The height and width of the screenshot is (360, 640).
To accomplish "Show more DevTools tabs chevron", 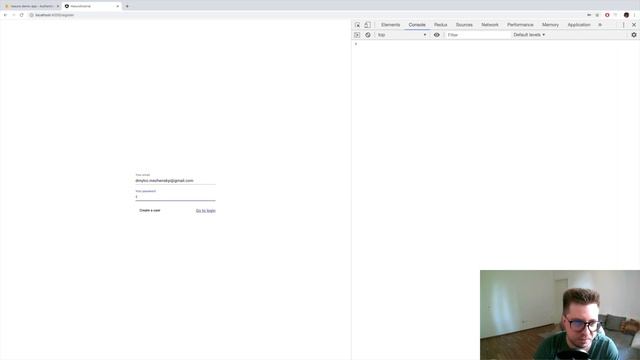I will 600,25.
